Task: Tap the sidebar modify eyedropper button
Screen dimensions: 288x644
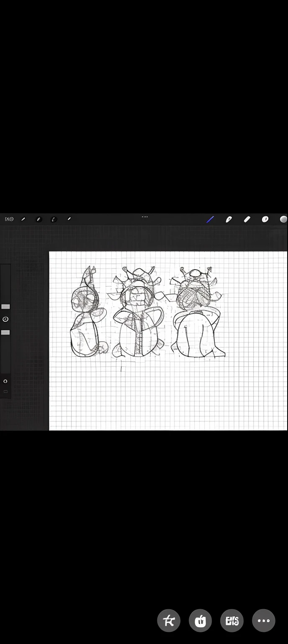Action: coord(5,319)
